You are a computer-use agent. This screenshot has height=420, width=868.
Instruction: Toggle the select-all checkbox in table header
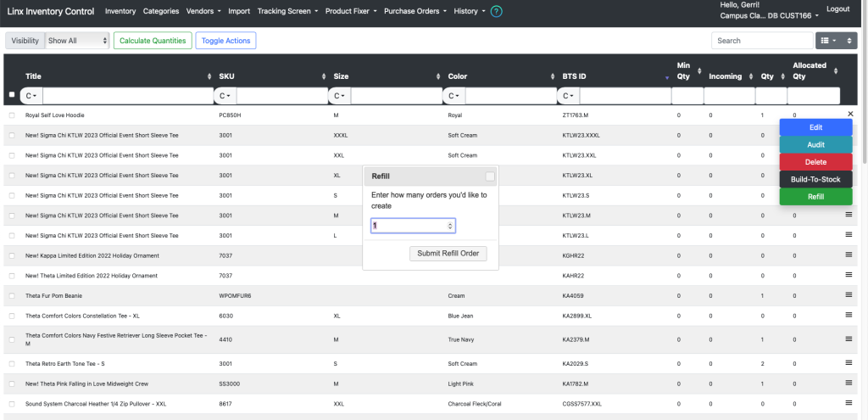click(12, 95)
